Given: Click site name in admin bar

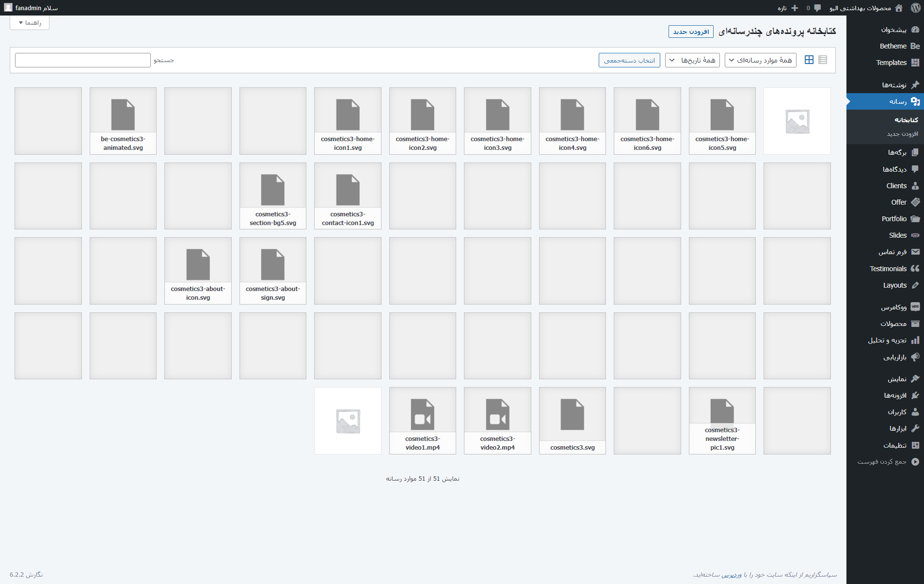Looking at the screenshot, I should click(860, 8).
